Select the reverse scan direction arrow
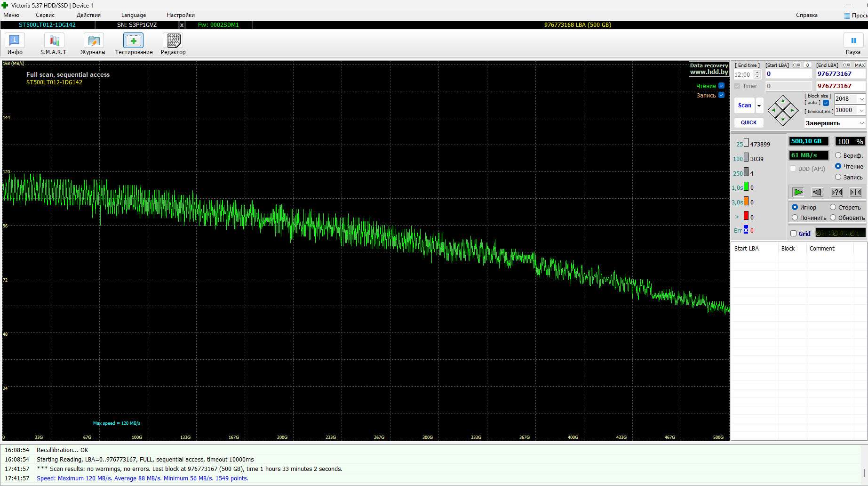This screenshot has height=486, width=868. (x=818, y=192)
